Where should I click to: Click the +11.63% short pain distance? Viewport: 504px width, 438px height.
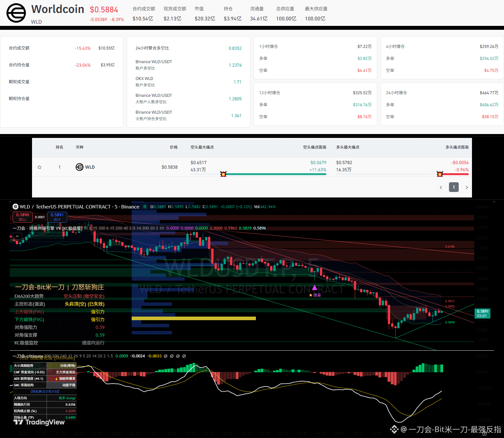click(x=318, y=170)
